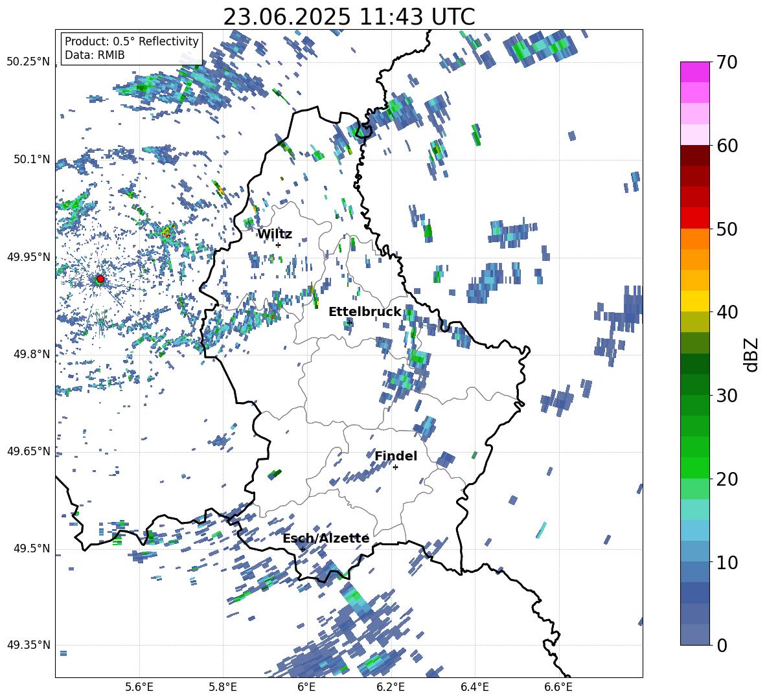Click the 6.2°E longitude label
The height and width of the screenshot is (700, 767).
pos(391,687)
